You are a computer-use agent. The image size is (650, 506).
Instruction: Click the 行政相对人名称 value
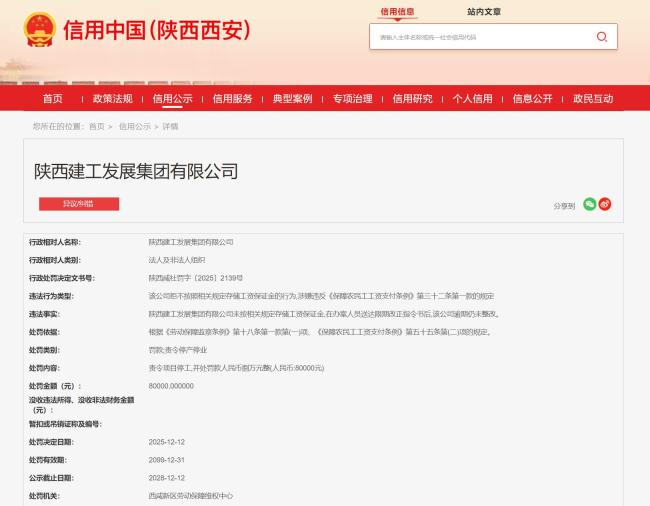point(191,242)
